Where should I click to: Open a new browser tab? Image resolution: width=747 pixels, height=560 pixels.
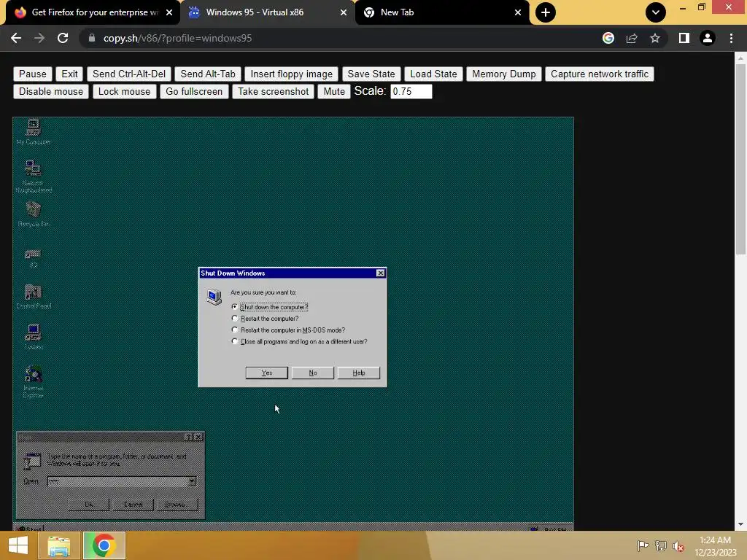point(546,12)
